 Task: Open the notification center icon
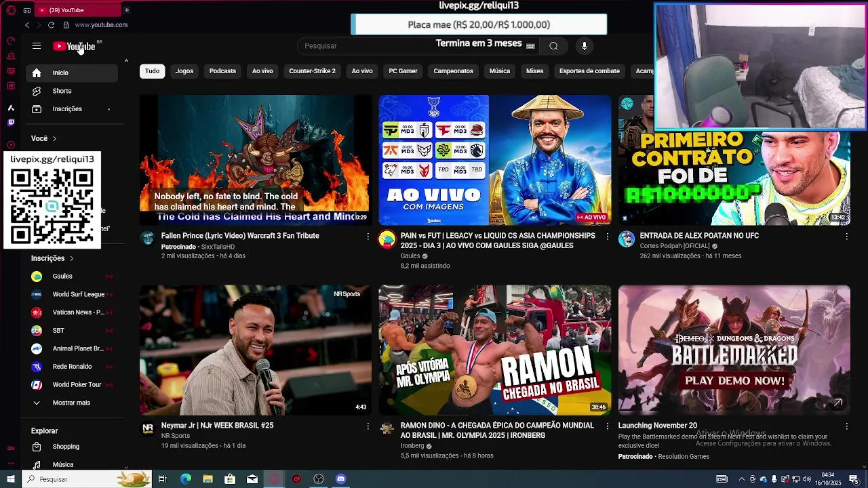click(x=854, y=479)
